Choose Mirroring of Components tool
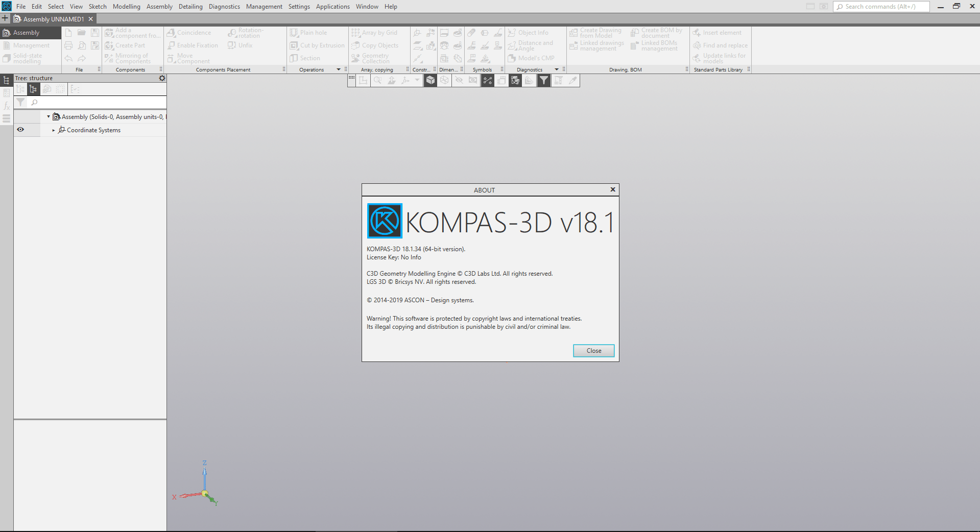980x532 pixels. pos(128,58)
